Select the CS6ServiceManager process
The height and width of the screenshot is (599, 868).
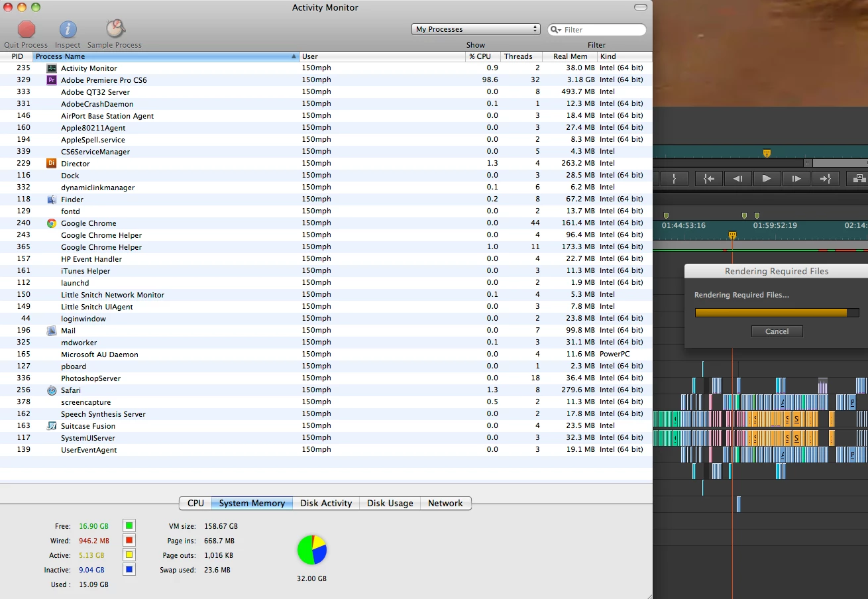coord(326,152)
